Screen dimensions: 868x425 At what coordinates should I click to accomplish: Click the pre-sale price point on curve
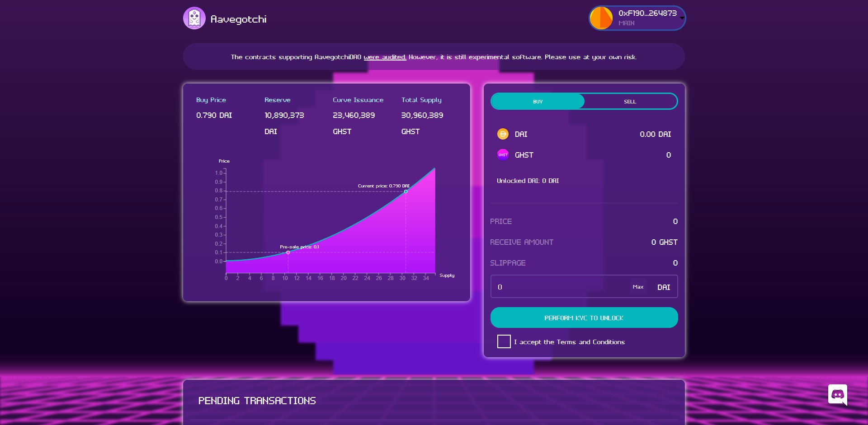(x=288, y=252)
